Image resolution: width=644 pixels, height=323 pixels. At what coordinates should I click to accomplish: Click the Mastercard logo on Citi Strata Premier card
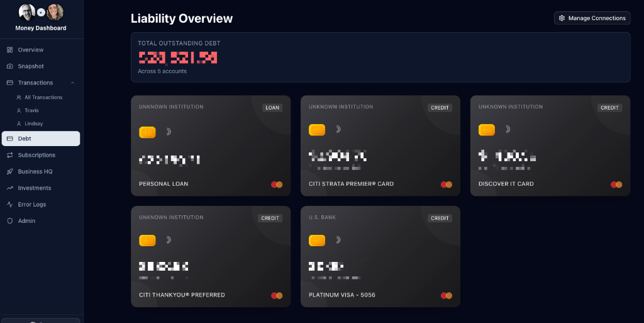[x=447, y=184]
